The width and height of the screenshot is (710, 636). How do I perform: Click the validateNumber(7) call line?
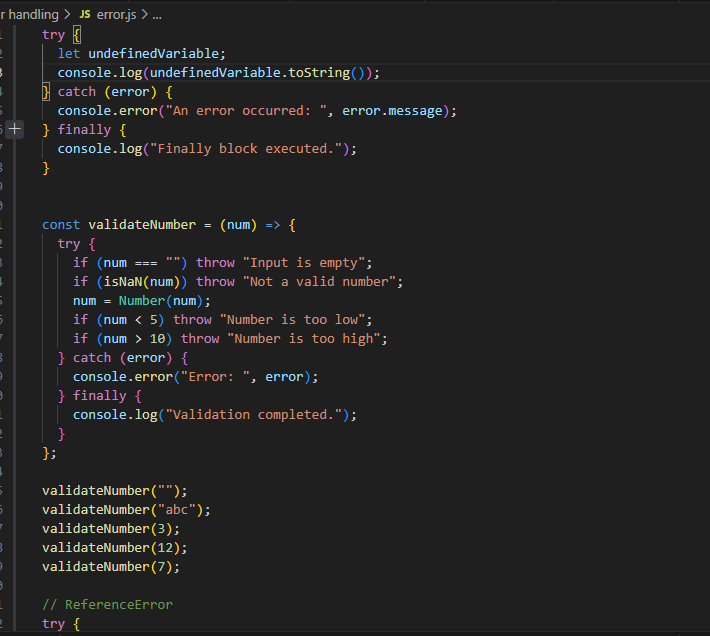pos(111,567)
